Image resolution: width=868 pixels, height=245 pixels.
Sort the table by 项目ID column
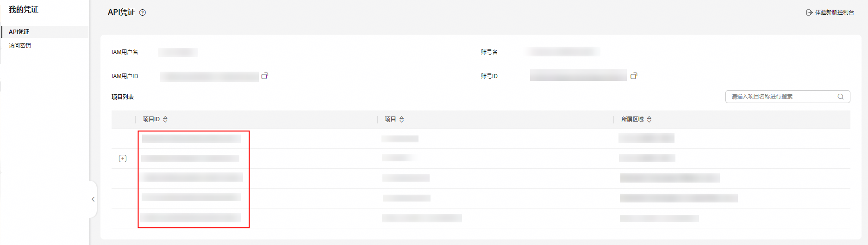point(165,119)
